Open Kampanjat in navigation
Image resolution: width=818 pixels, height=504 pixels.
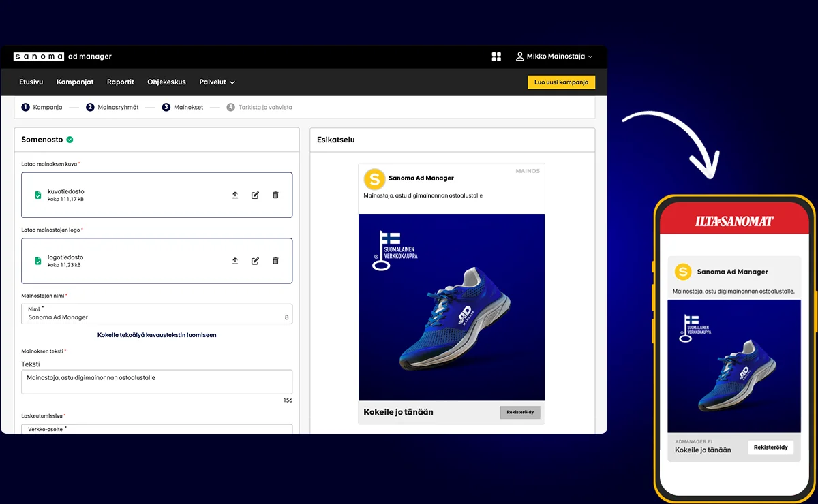pyautogui.click(x=75, y=82)
